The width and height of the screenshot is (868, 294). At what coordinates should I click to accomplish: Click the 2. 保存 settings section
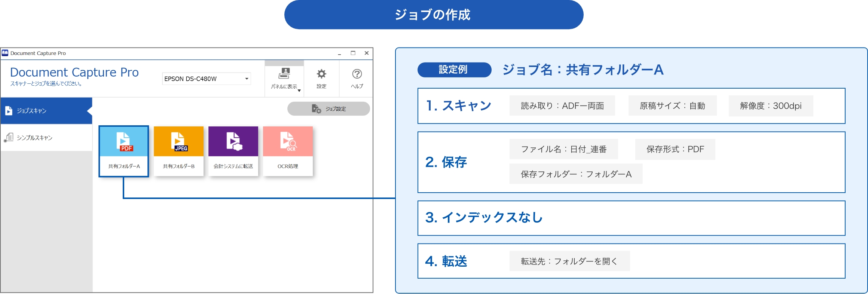[446, 162]
